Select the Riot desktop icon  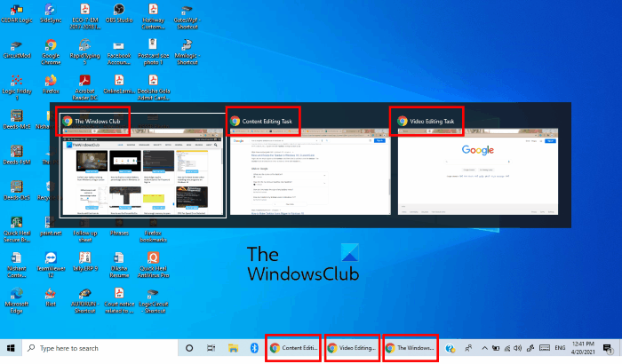pyautogui.click(x=51, y=297)
